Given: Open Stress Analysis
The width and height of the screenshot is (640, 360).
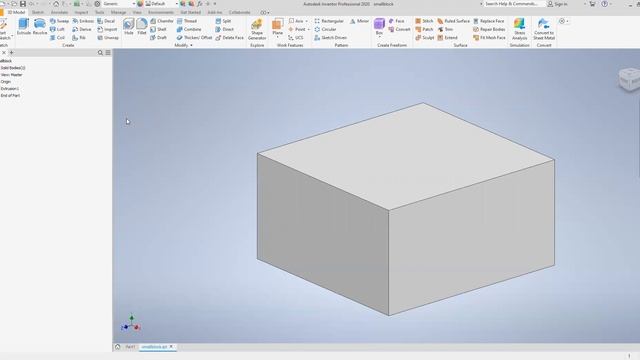Looking at the screenshot, I should [520, 29].
